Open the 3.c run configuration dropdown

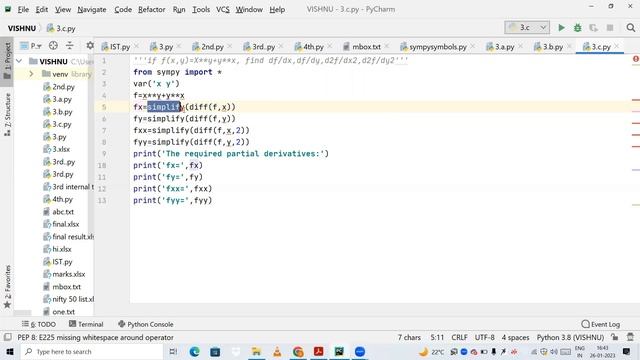[x=527, y=28]
